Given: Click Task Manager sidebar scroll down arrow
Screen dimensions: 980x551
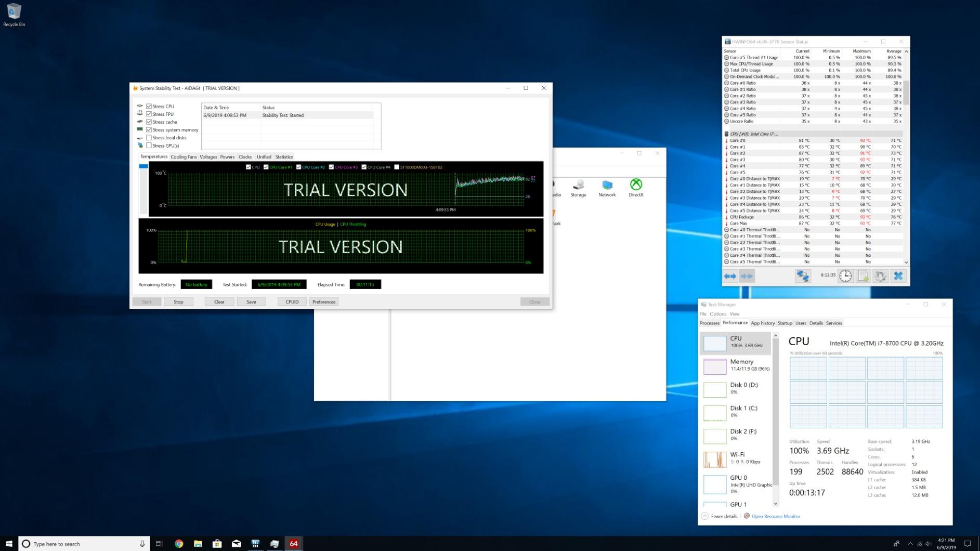Looking at the screenshot, I should (x=776, y=504).
